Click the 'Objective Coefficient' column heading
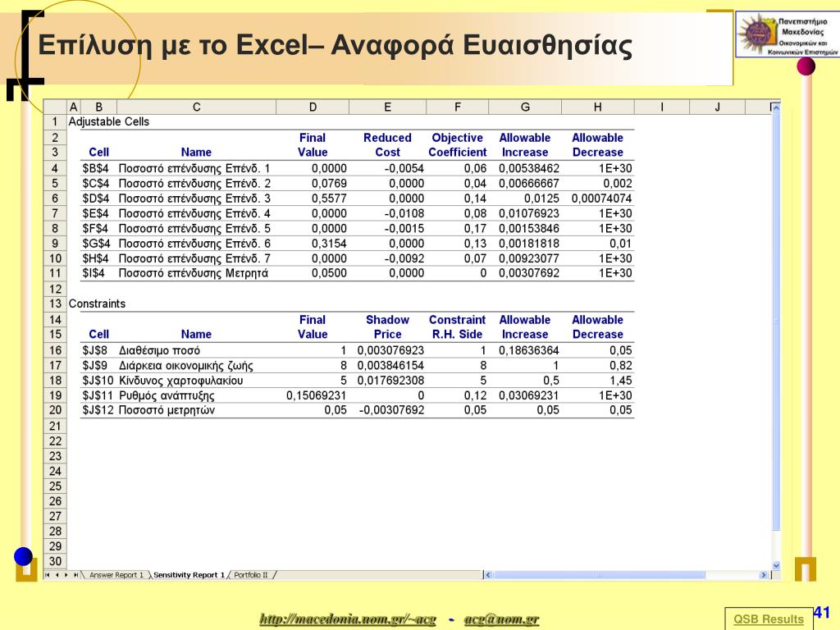840x630 pixels. pyautogui.click(x=458, y=144)
